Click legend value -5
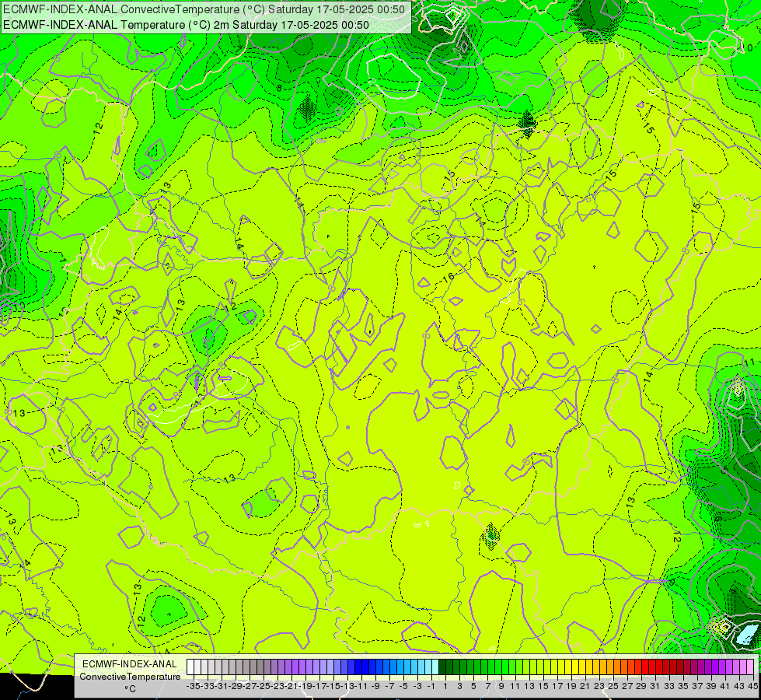Screen dimensions: 761x700 pyautogui.click(x=403, y=686)
